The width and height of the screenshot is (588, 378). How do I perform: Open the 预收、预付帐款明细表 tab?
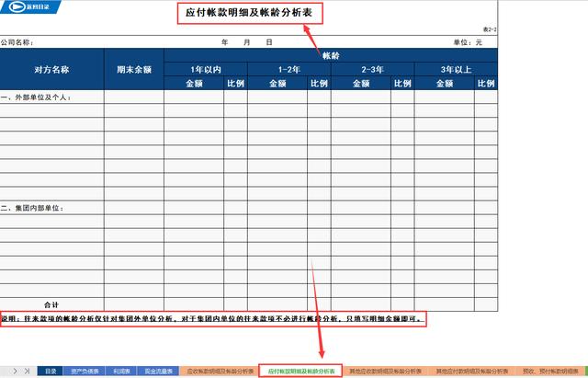550,372
